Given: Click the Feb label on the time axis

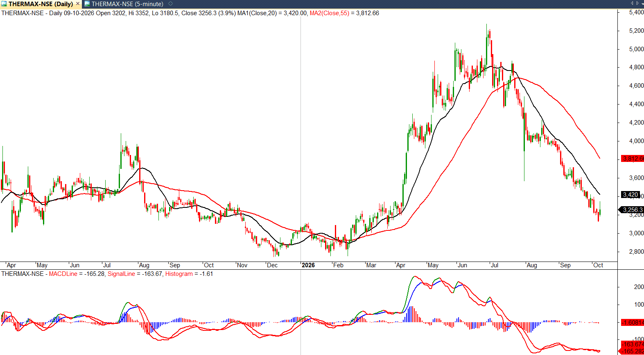Looking at the screenshot, I should click(338, 265).
